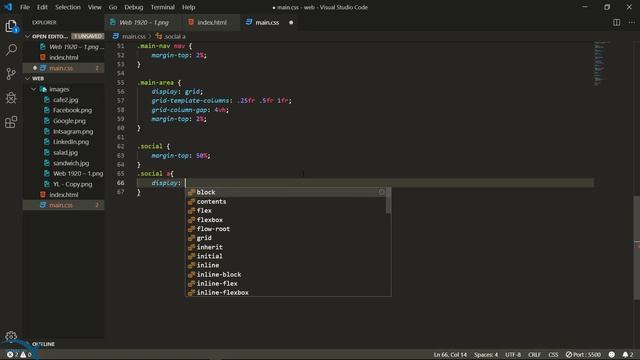Open the Source Control view
The width and height of the screenshot is (640, 360).
pyautogui.click(x=11, y=73)
